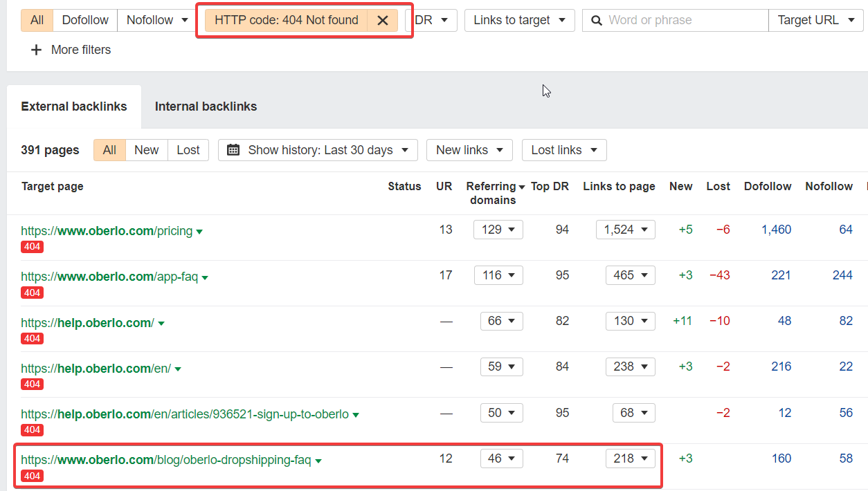This screenshot has width=868, height=491.
Task: Open the Links to target dropdown
Action: [520, 20]
